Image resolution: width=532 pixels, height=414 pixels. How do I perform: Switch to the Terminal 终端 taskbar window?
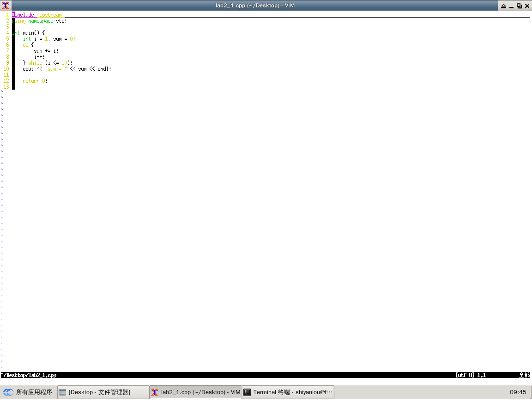coord(288,392)
